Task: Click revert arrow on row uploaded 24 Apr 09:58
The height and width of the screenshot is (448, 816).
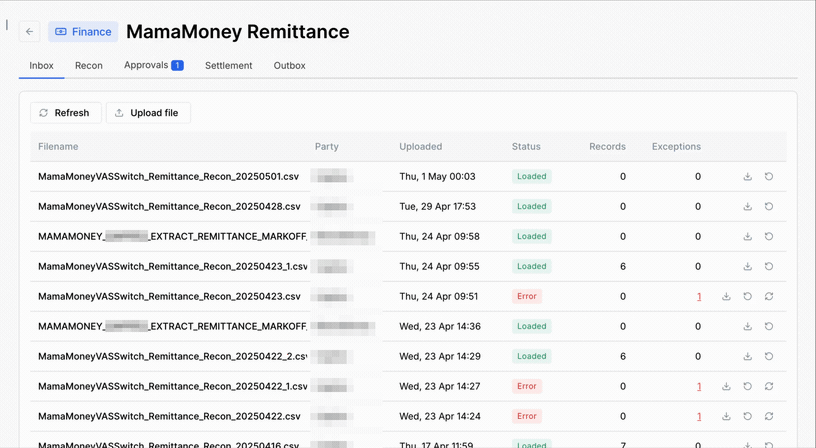Action: [x=769, y=236]
